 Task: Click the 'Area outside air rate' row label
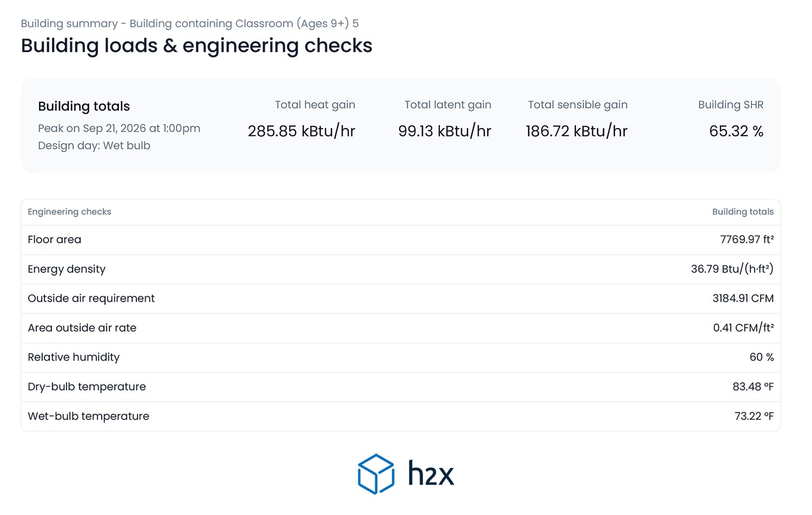(x=82, y=328)
